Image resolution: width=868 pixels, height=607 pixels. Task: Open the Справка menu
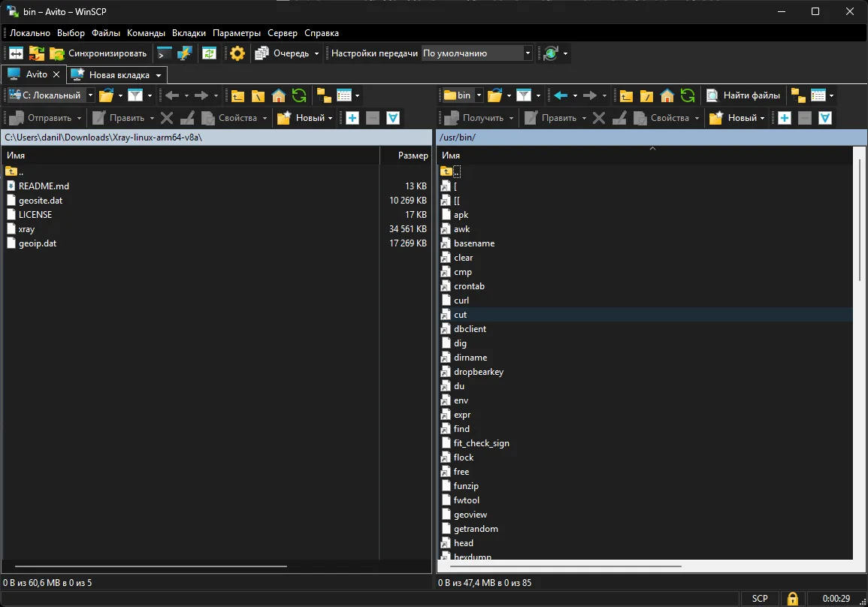coord(321,32)
